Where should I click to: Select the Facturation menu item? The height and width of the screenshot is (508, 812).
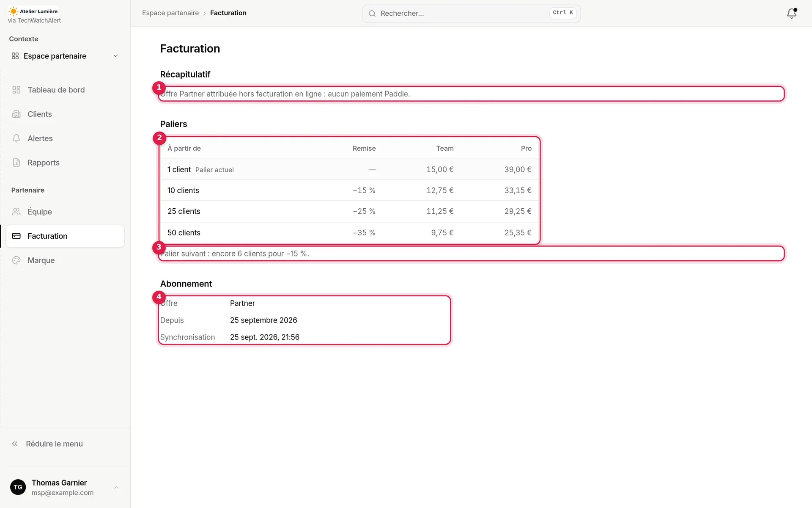tap(65, 236)
